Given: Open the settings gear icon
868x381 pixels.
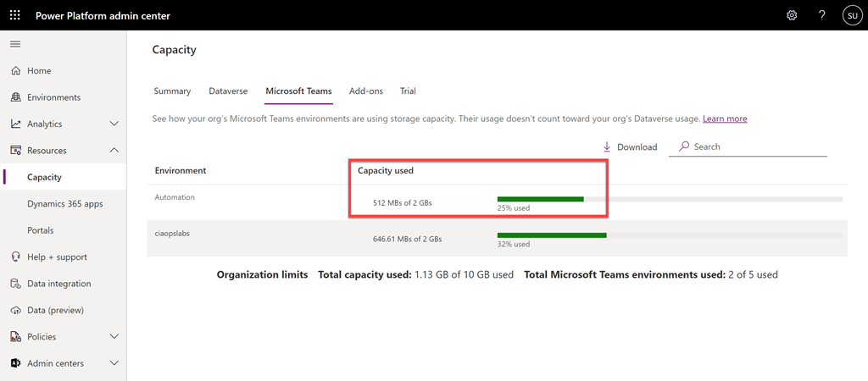Looking at the screenshot, I should pos(792,15).
